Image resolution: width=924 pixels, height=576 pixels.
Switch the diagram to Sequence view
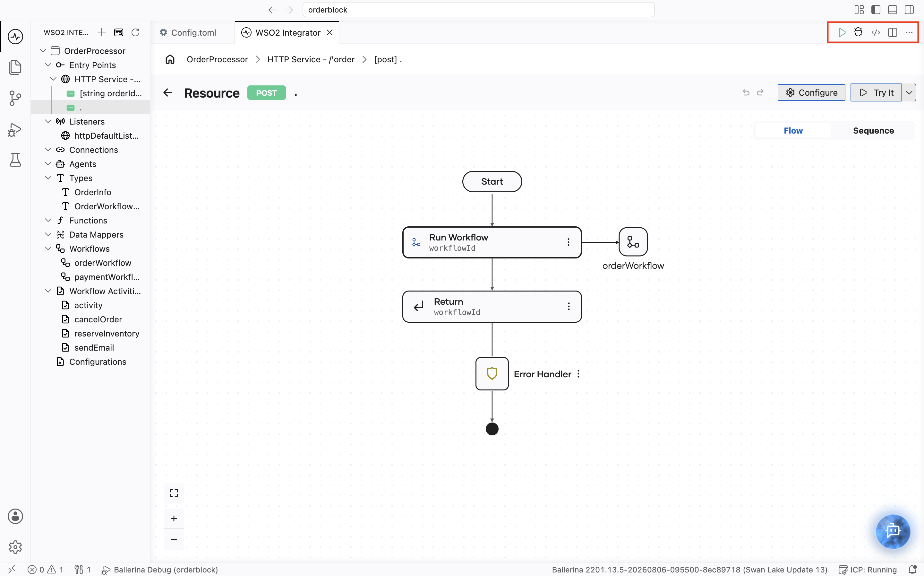pyautogui.click(x=873, y=131)
